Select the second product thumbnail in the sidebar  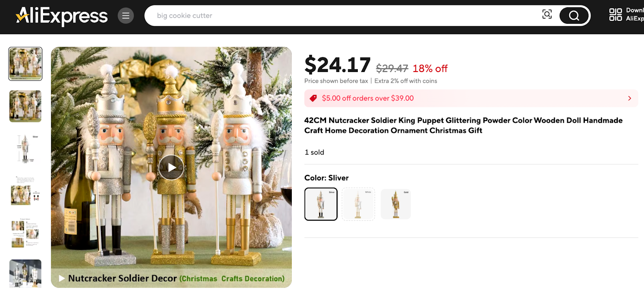(x=25, y=106)
